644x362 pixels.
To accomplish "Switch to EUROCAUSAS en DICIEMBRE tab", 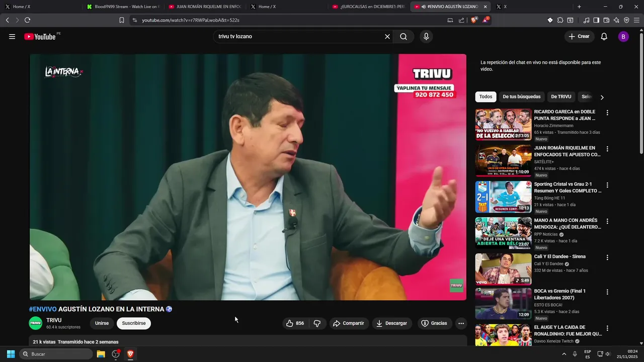I will click(368, 7).
